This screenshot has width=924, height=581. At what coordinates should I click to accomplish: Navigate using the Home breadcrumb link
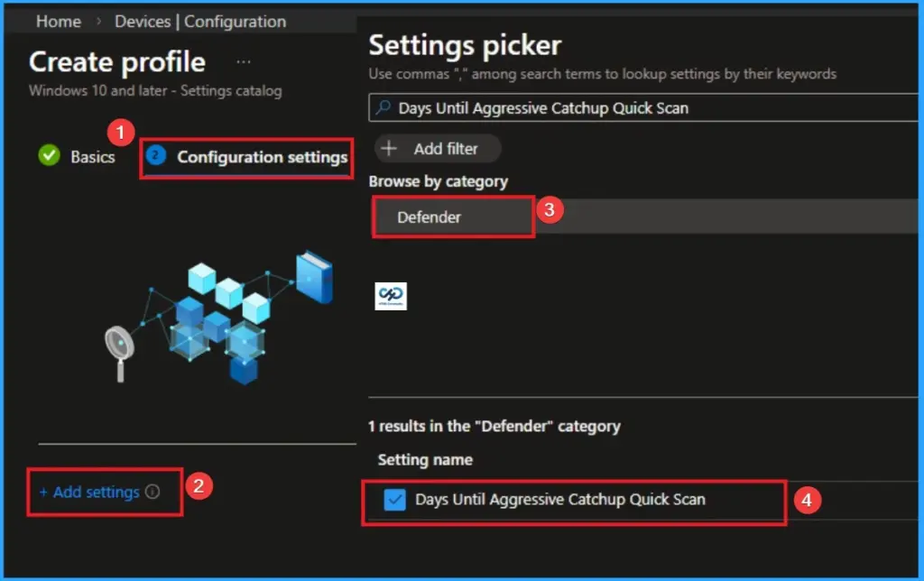click(x=58, y=22)
